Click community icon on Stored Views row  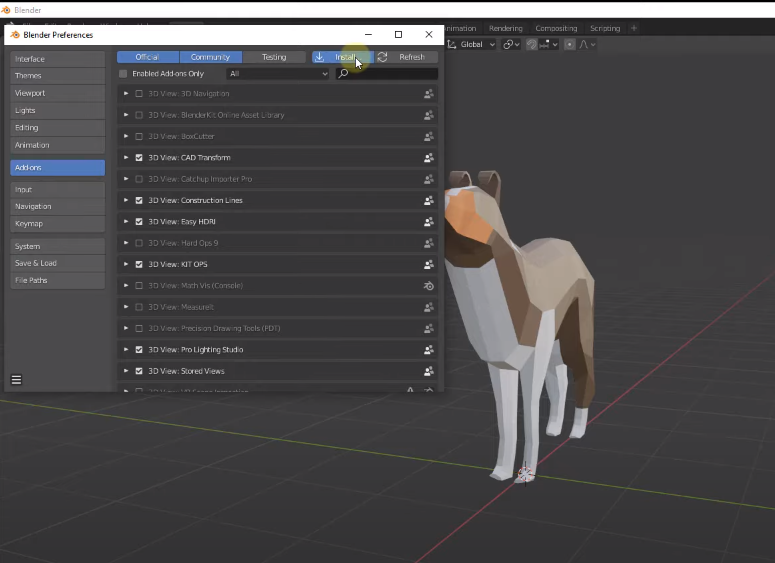point(429,371)
